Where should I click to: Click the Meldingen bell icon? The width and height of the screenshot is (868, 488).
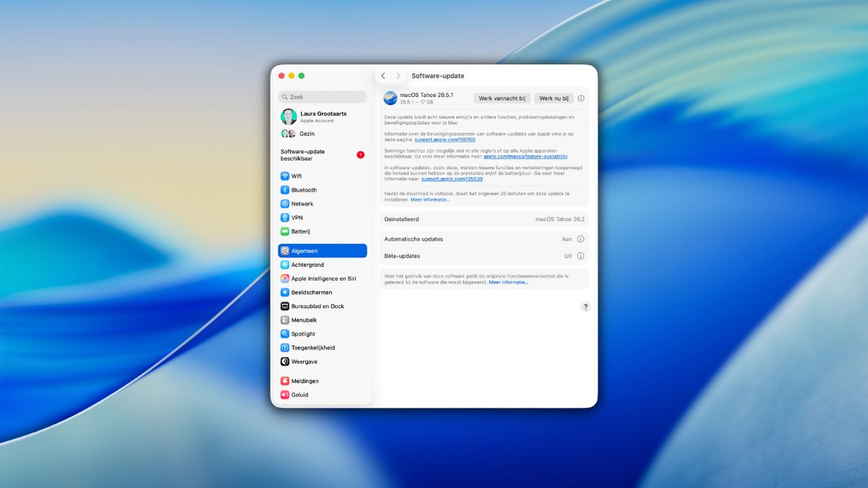point(285,381)
